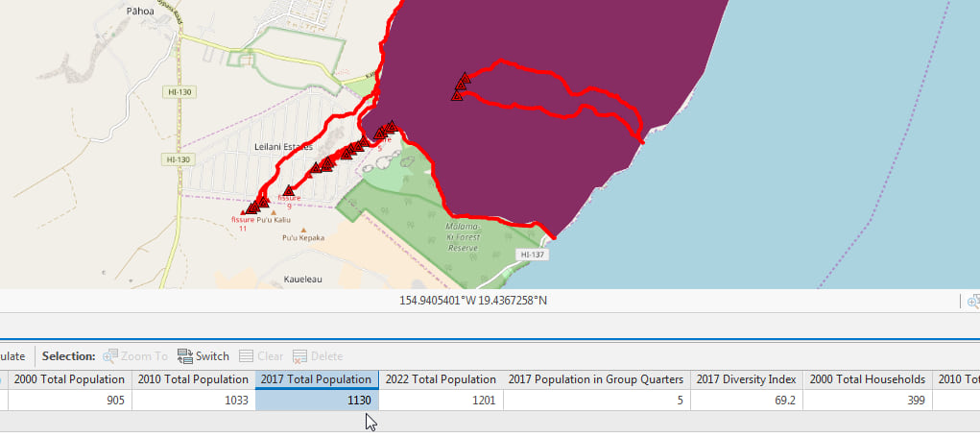This screenshot has height=438, width=980.
Task: Click the 2017 Total Population column header
Action: [316, 379]
